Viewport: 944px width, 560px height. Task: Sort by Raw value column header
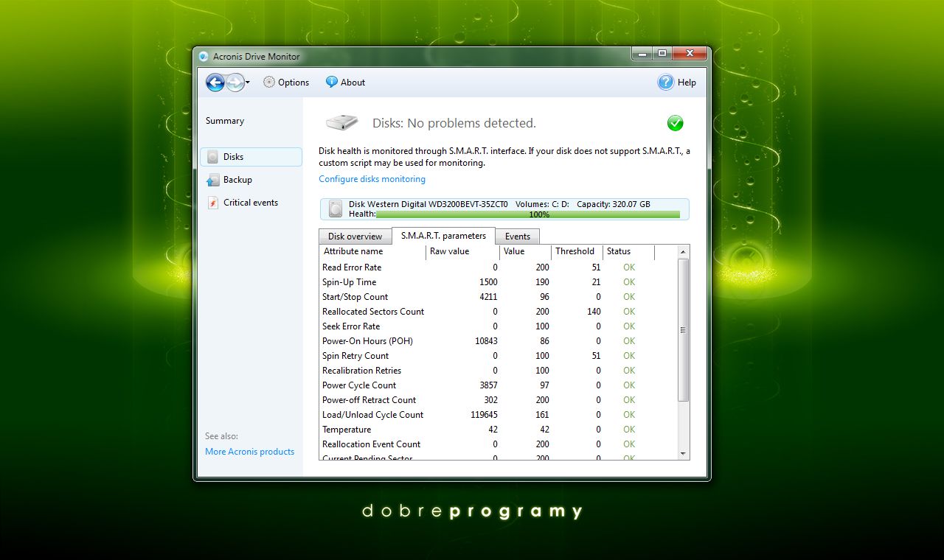pos(461,251)
